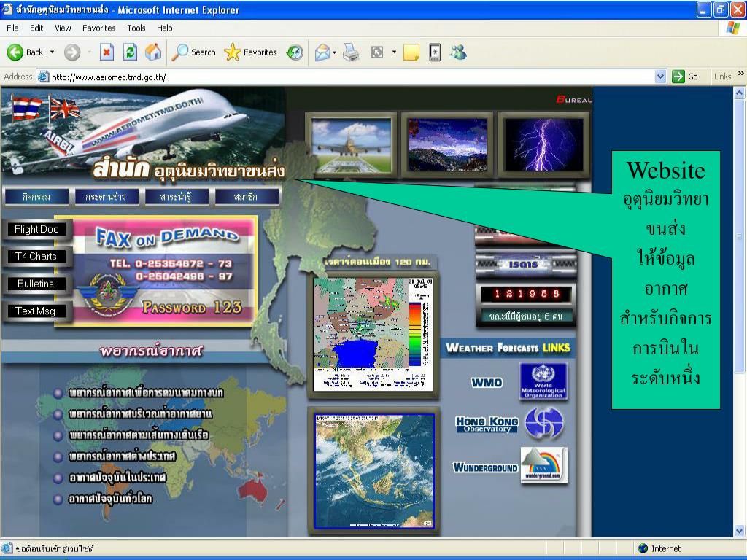Image resolution: width=747 pixels, height=560 pixels.
Task: Open the Edit menu
Action: pyautogui.click(x=36, y=28)
